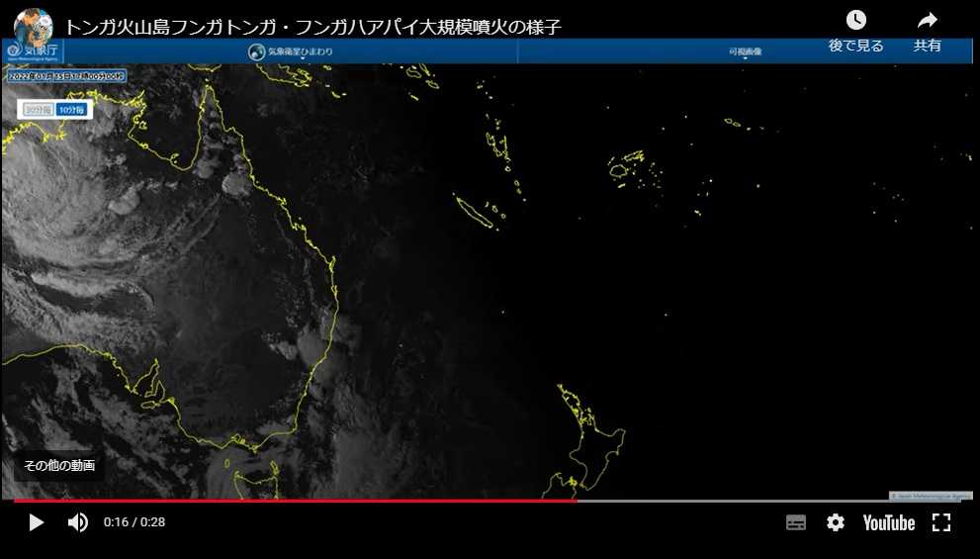Open the 可視画像 image type dropdown

pyautogui.click(x=745, y=51)
